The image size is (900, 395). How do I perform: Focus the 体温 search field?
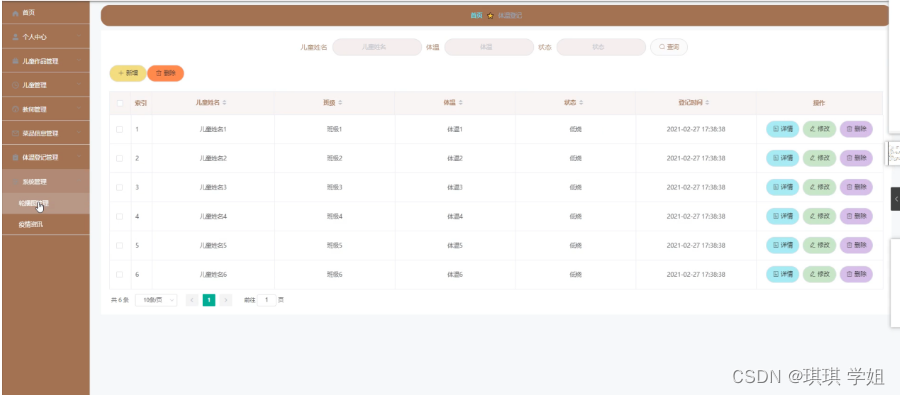point(489,47)
